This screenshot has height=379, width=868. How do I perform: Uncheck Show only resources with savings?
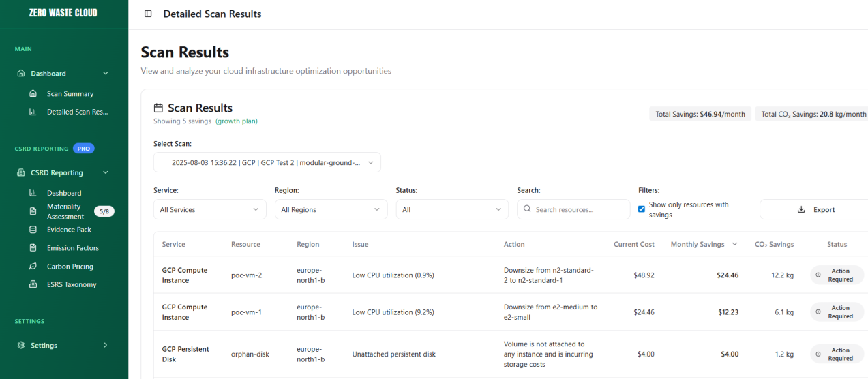pyautogui.click(x=642, y=209)
